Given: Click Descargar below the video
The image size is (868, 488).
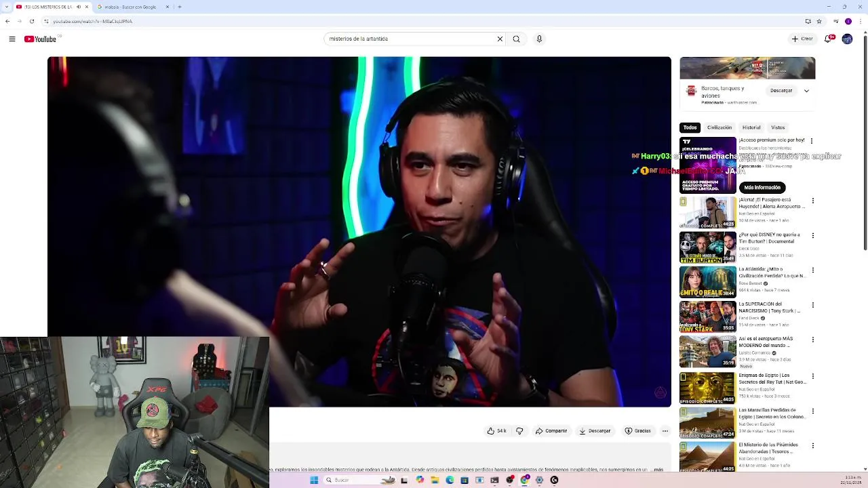Looking at the screenshot, I should point(595,431).
